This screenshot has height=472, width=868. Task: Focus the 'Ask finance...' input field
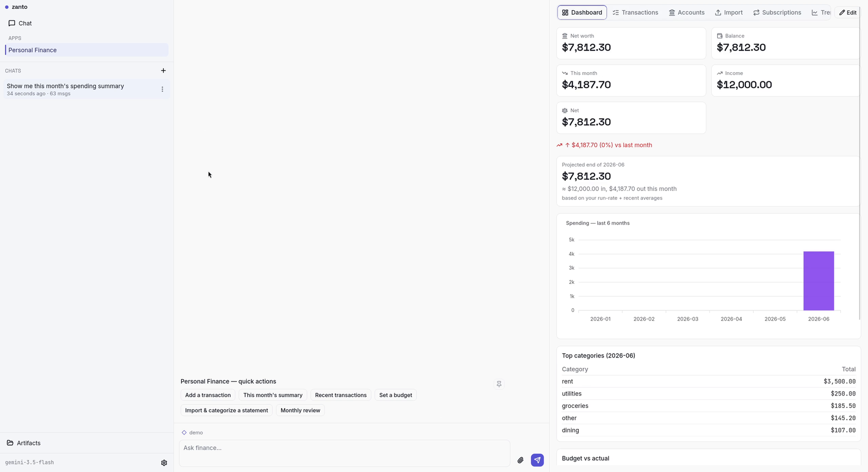(x=344, y=453)
